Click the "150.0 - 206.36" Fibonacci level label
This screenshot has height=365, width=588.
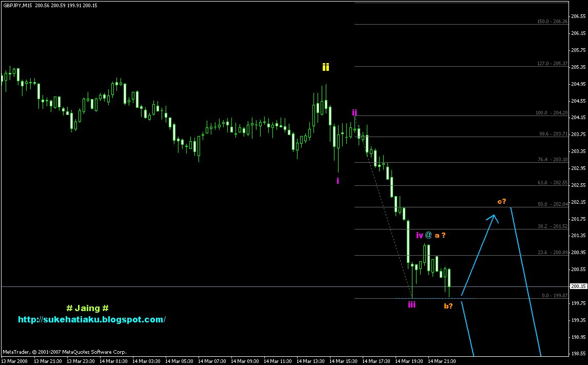pos(553,22)
